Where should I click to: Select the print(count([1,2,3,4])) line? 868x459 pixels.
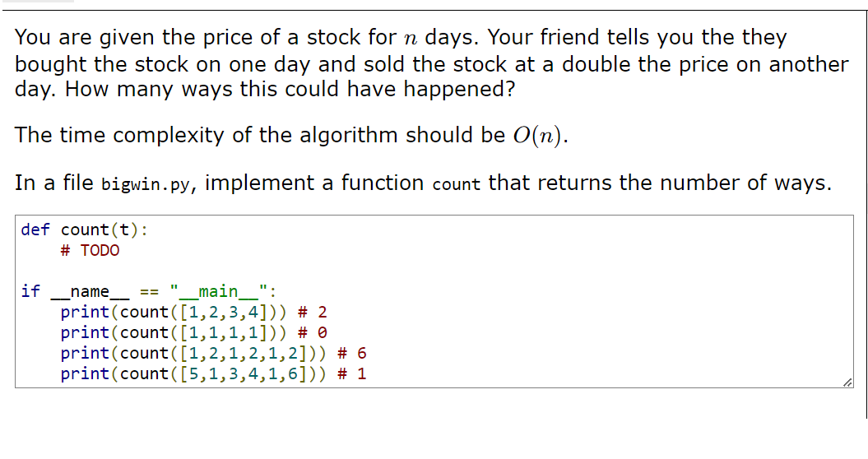click(193, 313)
